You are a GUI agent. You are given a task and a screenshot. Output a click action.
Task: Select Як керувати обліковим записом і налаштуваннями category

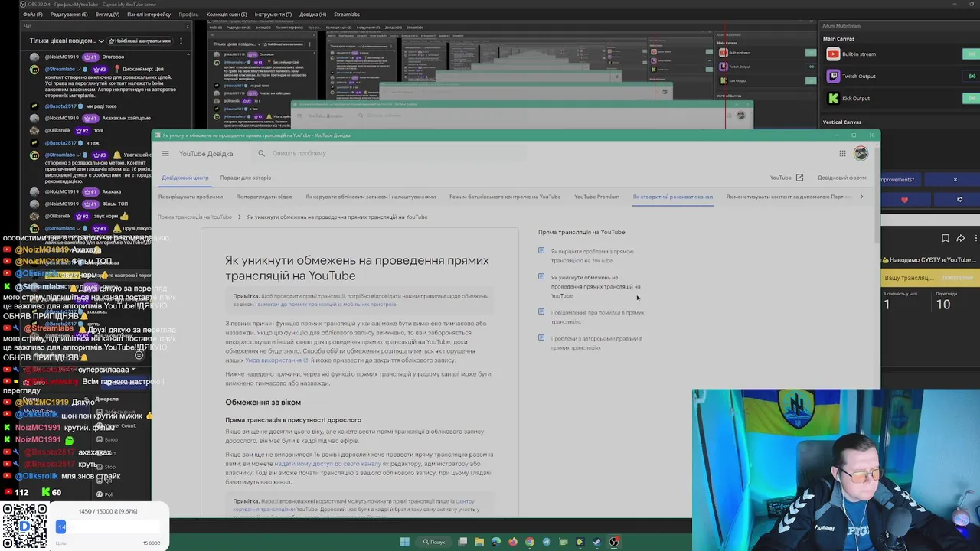[371, 197]
